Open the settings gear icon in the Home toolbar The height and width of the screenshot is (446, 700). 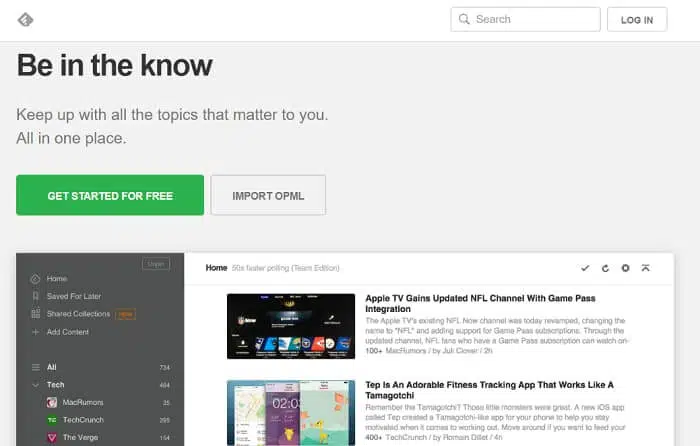625,268
